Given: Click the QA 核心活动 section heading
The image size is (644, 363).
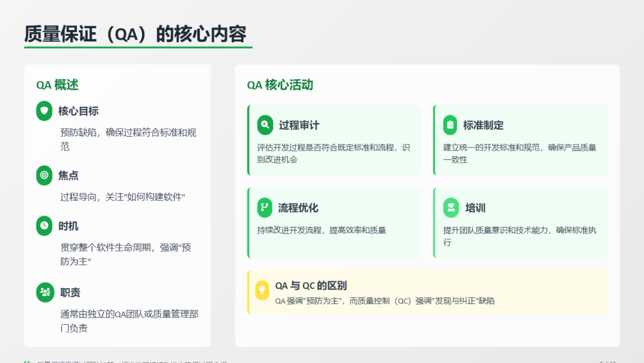Looking at the screenshot, I should [x=280, y=85].
